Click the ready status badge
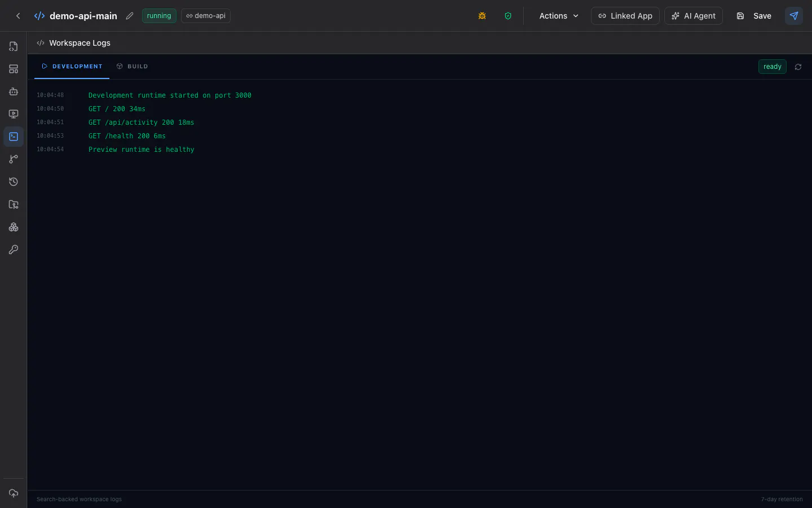Screen dimensions: 812x508 772,67
